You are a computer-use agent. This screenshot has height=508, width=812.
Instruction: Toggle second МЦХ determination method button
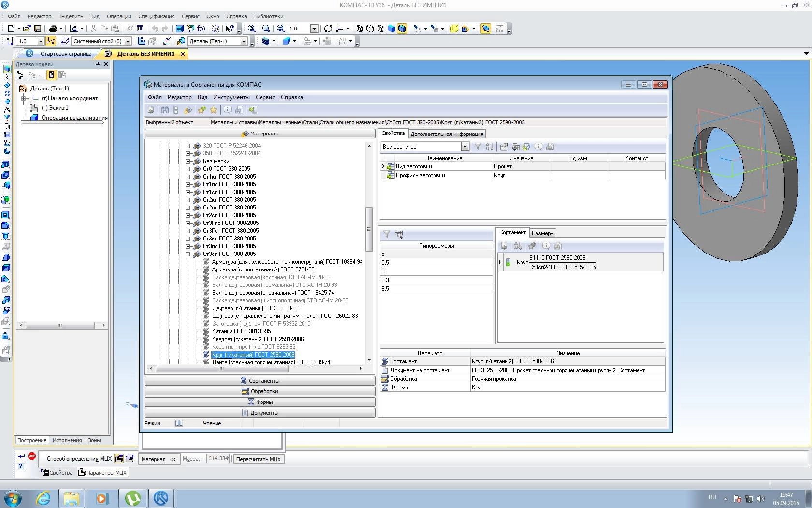click(129, 459)
